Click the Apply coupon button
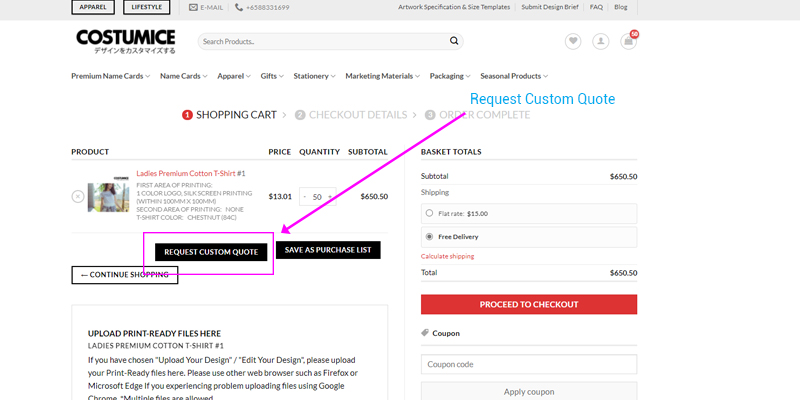This screenshot has height=400, width=800. click(x=529, y=391)
